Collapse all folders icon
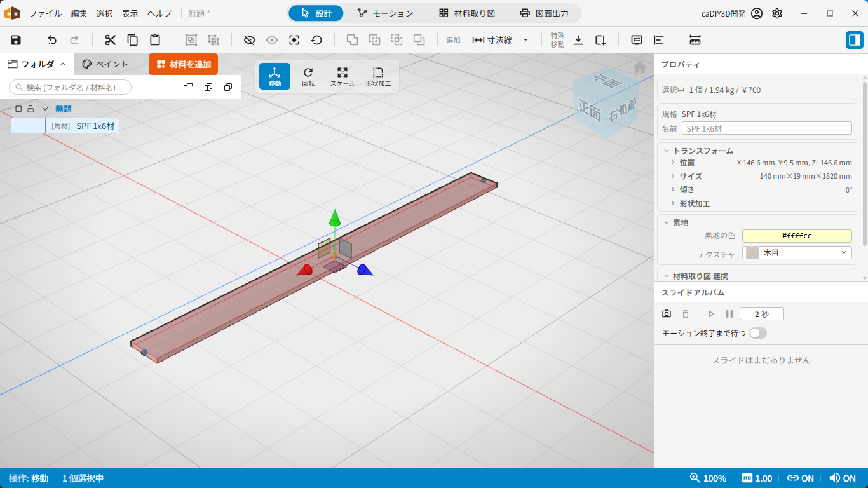868x488 pixels. tap(228, 87)
